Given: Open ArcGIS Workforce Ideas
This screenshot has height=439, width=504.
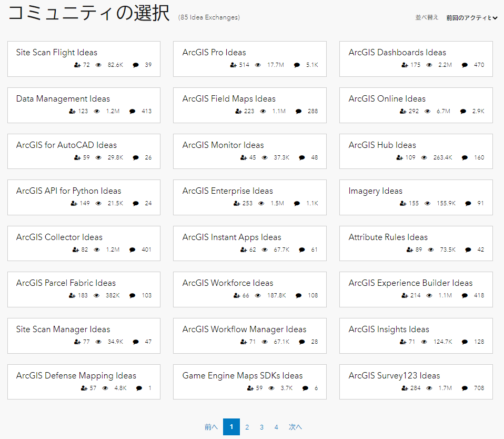Looking at the screenshot, I should pos(228,283).
